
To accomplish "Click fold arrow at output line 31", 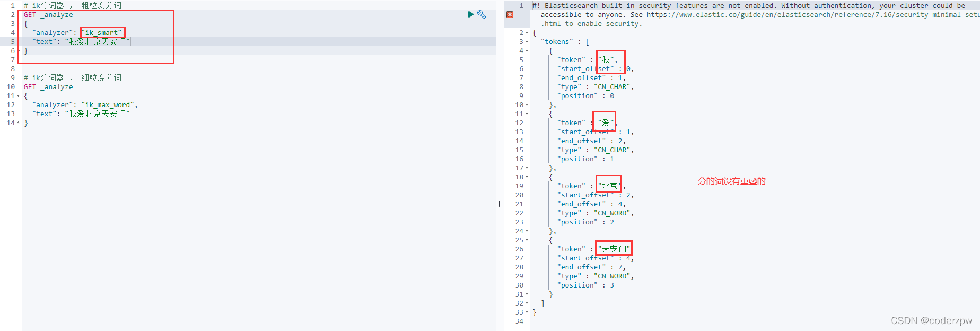I will 527,294.
